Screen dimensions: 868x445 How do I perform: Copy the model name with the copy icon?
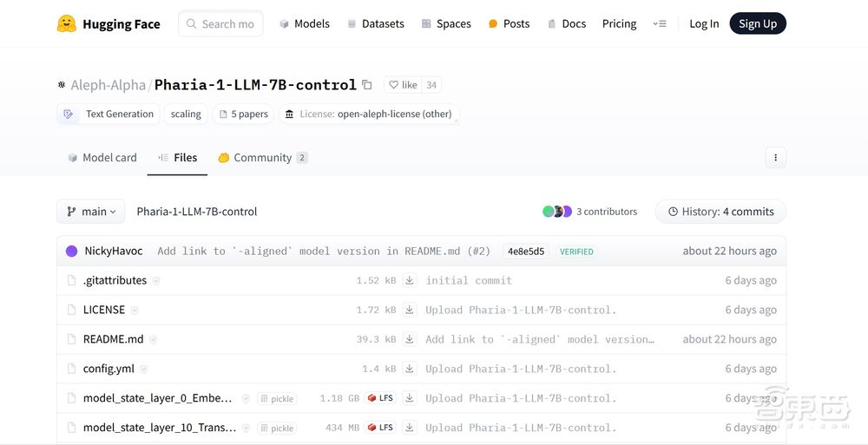pos(367,85)
